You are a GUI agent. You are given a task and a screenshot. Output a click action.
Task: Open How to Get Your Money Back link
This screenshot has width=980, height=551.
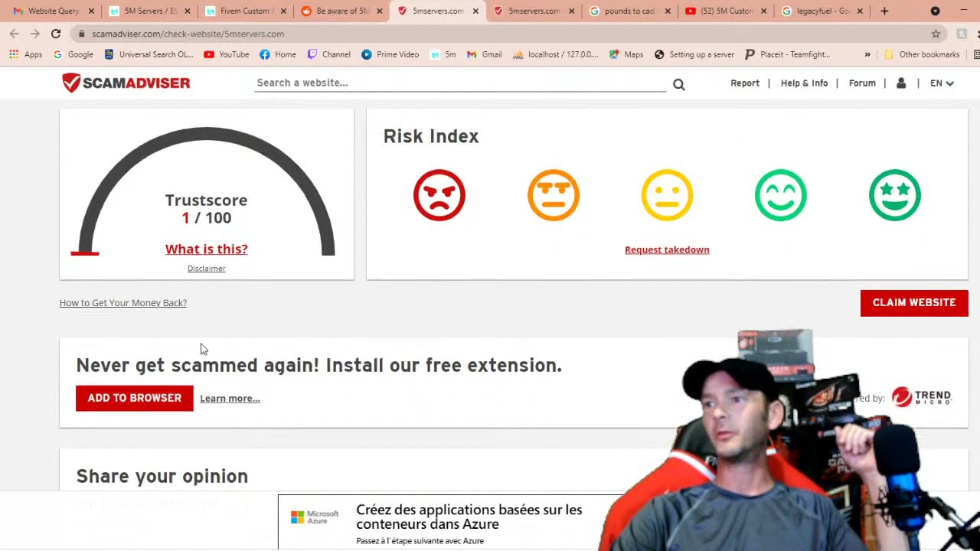[123, 303]
